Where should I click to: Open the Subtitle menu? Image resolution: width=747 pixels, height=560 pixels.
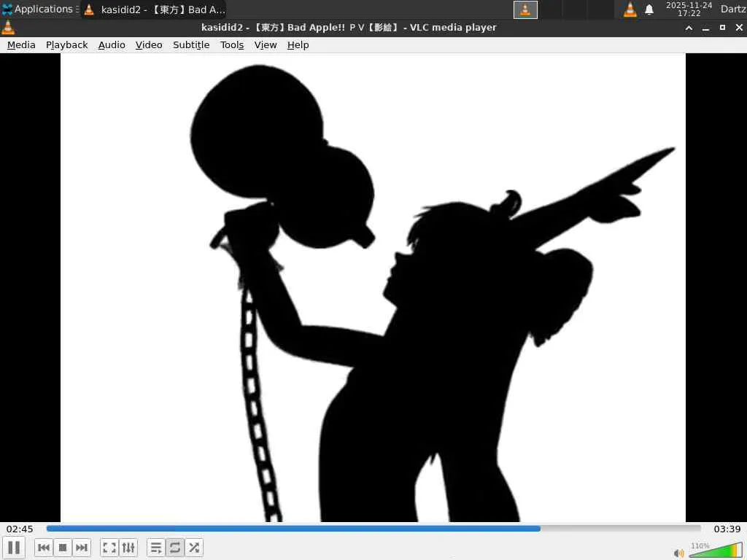click(191, 44)
